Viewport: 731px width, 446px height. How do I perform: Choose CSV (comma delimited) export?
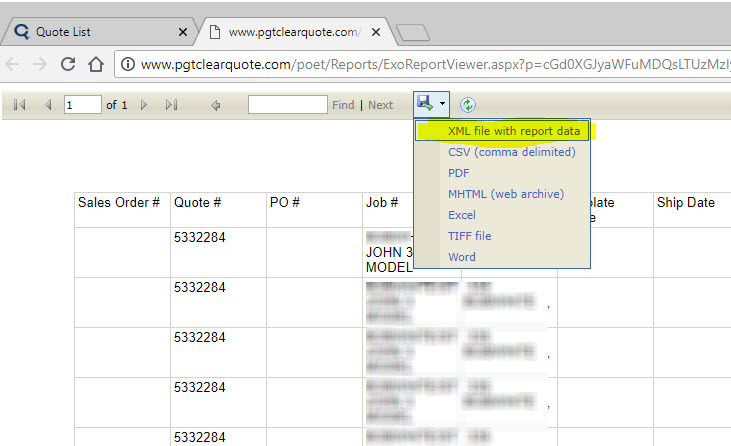511,152
